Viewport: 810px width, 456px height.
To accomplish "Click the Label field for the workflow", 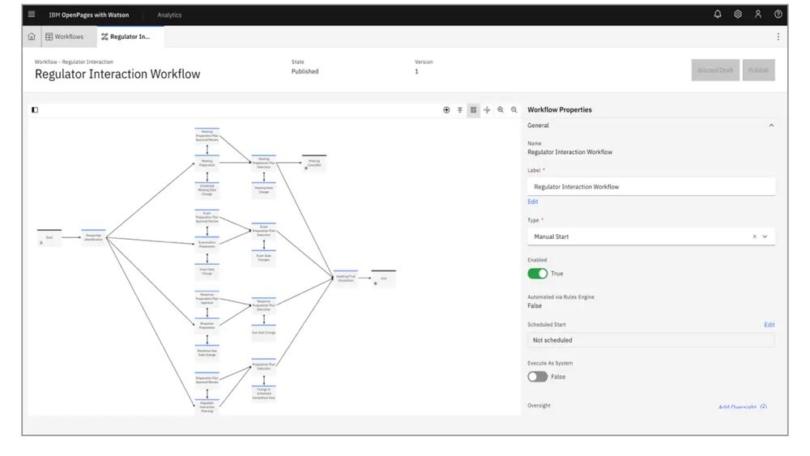I will tap(650, 186).
